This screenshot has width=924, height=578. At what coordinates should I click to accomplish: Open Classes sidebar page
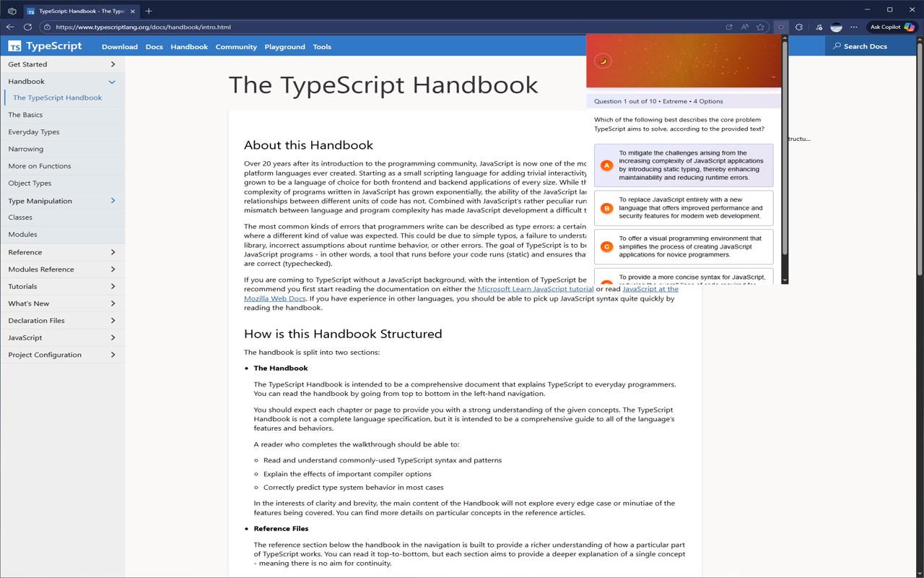[x=20, y=217]
